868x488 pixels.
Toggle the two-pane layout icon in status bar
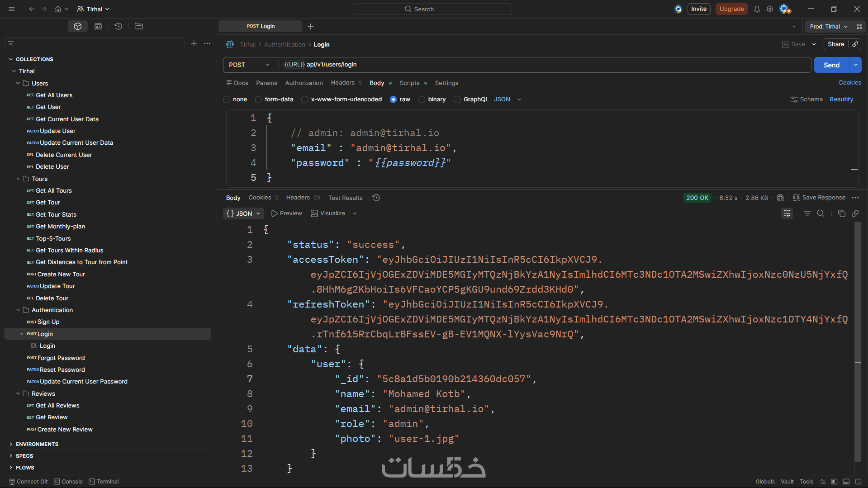tap(859, 482)
